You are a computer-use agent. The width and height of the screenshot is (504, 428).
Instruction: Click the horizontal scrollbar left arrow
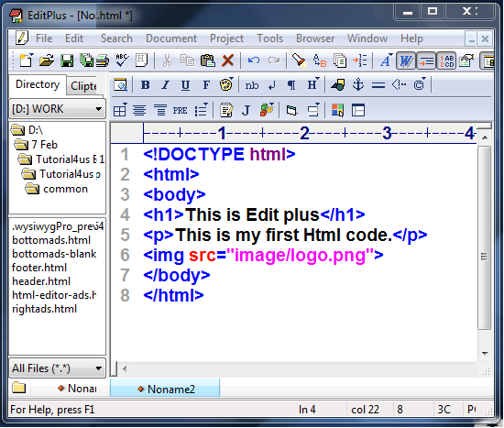(x=125, y=368)
